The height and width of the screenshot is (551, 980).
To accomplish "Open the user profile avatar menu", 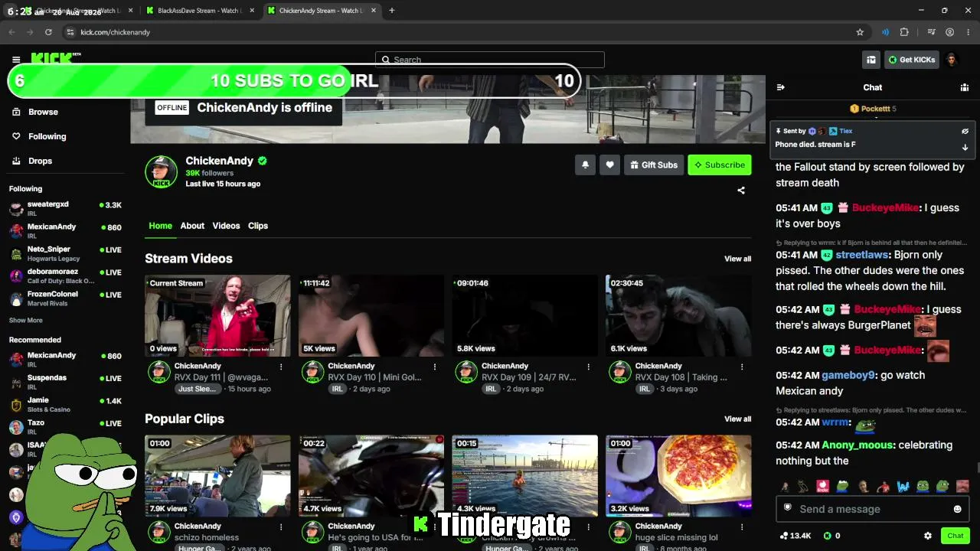I will 952,60.
